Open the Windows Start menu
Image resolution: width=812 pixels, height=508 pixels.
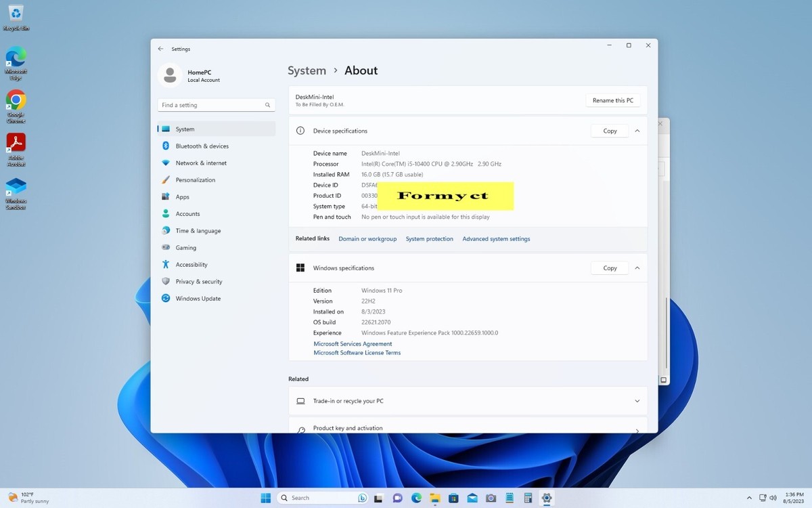(x=266, y=498)
